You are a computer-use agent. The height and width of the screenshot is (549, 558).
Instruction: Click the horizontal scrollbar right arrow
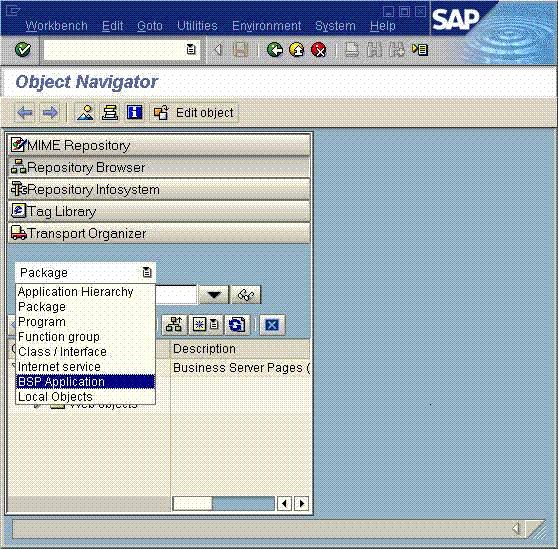point(302,503)
